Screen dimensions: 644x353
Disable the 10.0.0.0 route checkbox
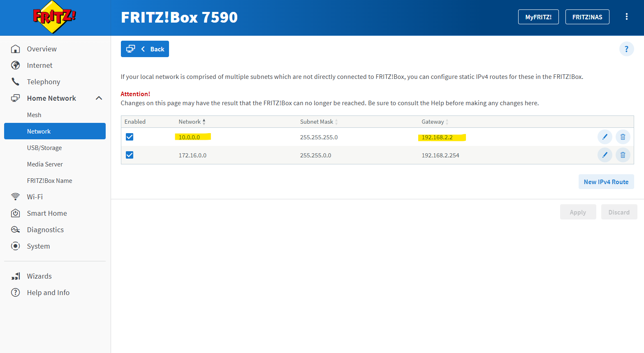[x=130, y=137]
